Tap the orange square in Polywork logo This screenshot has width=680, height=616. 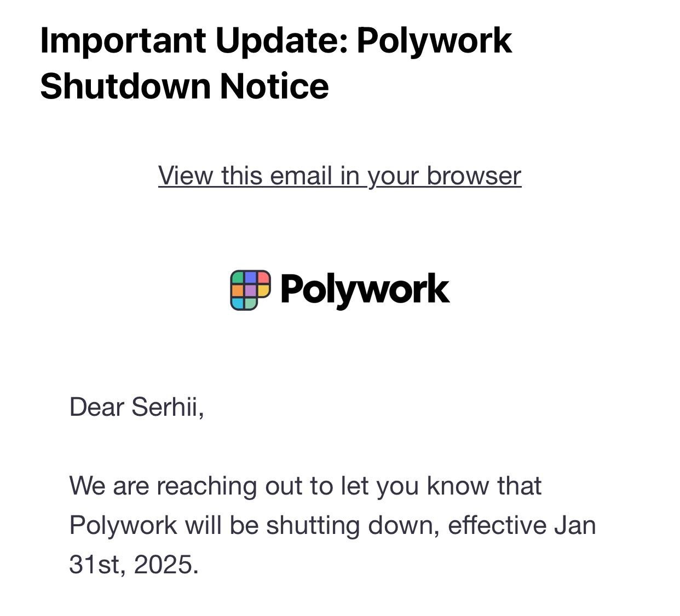[238, 290]
